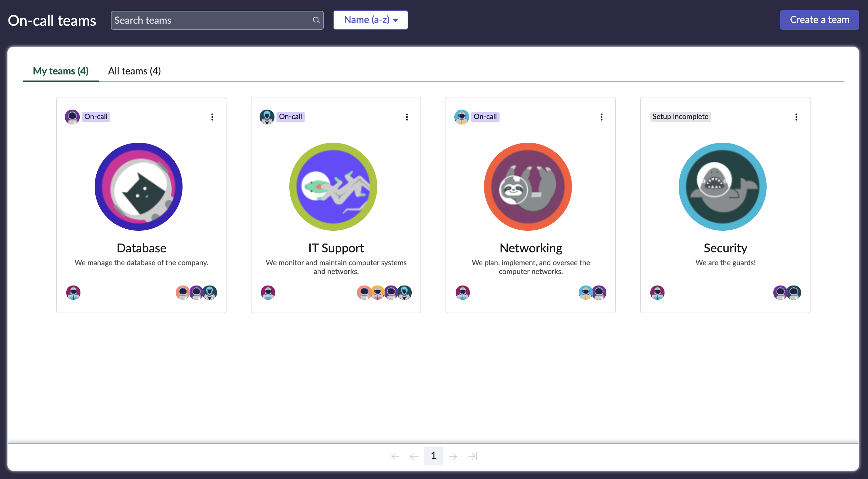
Task: Click last member avatar on Security card
Action: coord(794,293)
